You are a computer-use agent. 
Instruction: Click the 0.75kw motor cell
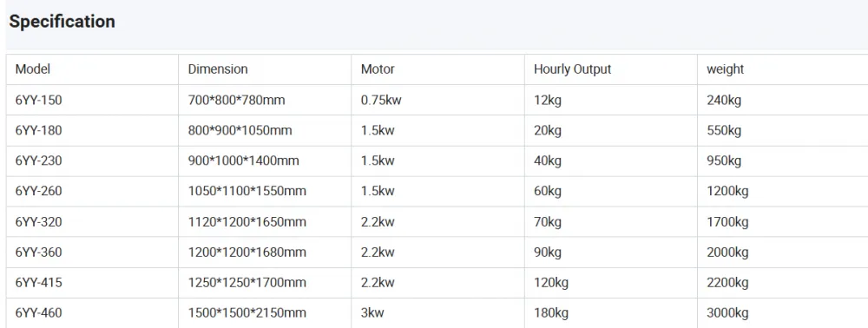tap(437, 100)
